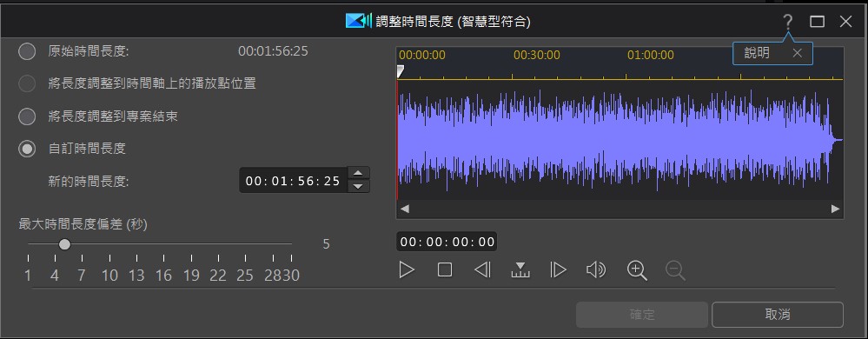Click slider track at tick 16
This screenshot has height=339, width=868.
click(x=164, y=243)
